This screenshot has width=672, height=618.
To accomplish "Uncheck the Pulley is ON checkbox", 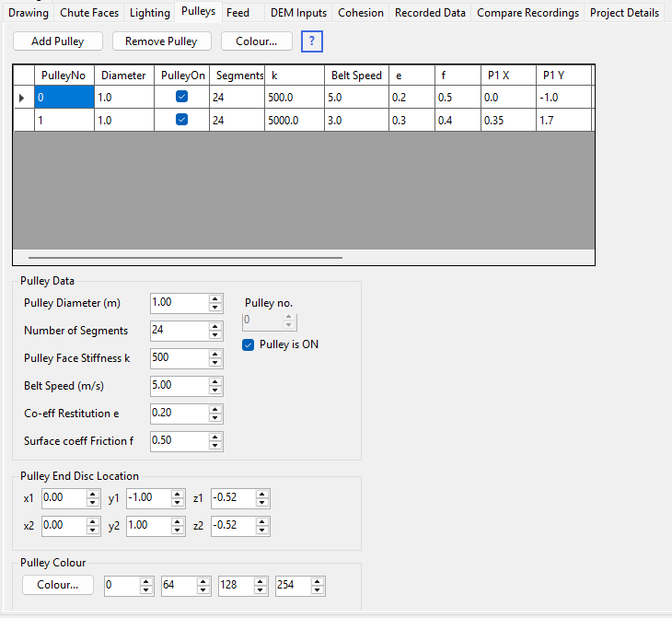I will (248, 344).
